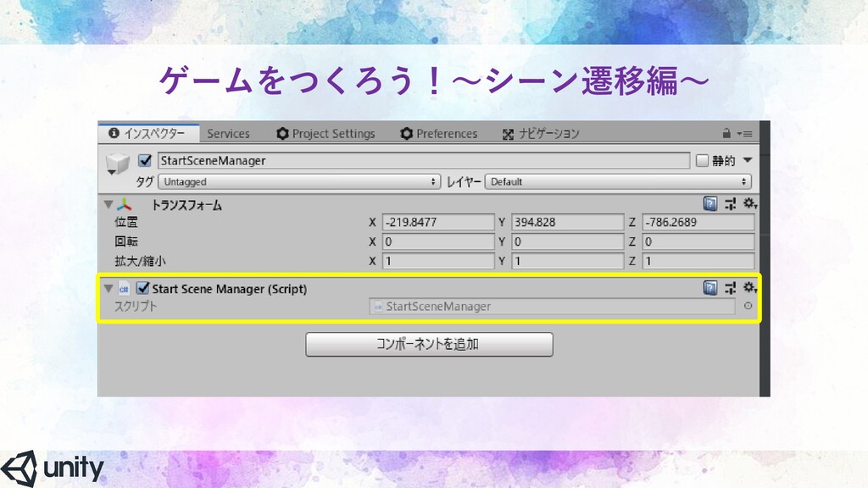Toggle the inspector lock icon

[x=726, y=133]
